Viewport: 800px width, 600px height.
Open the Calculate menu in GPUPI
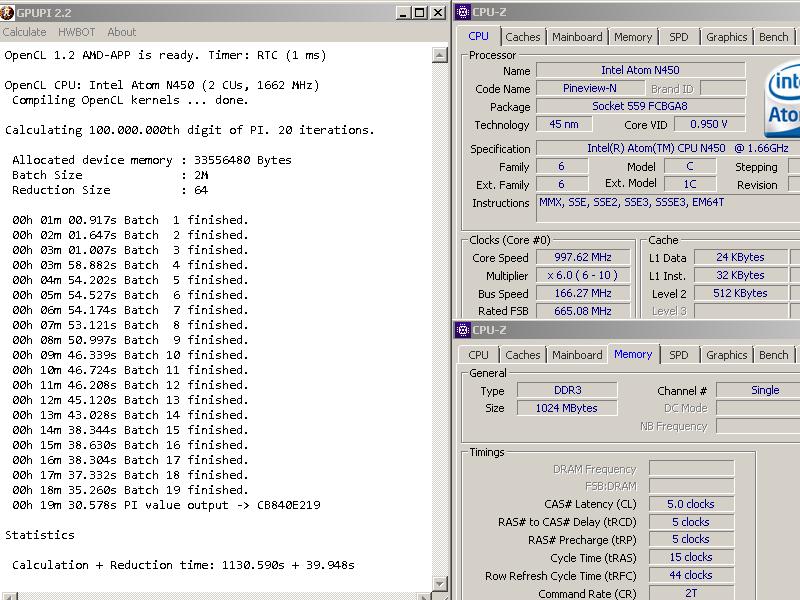24,32
